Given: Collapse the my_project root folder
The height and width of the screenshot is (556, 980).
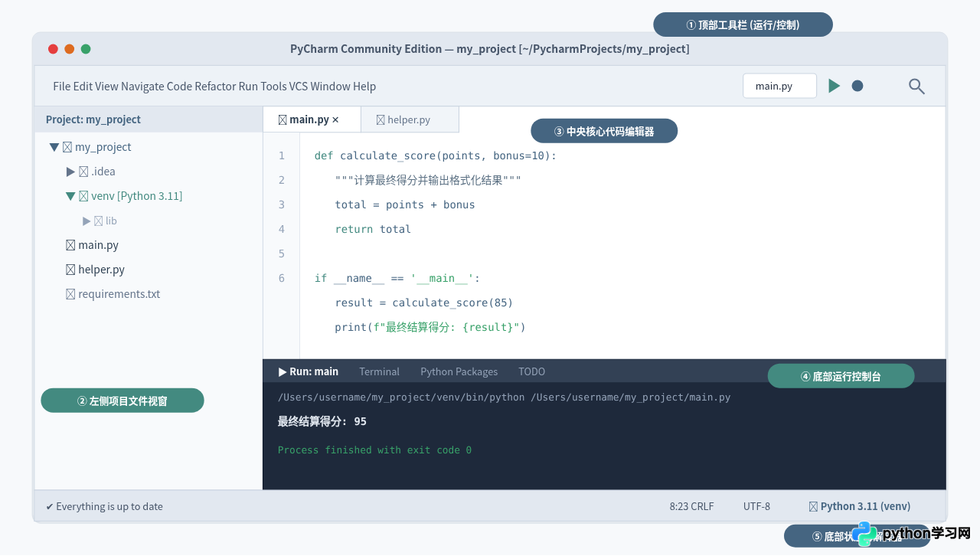Looking at the screenshot, I should click(54, 147).
